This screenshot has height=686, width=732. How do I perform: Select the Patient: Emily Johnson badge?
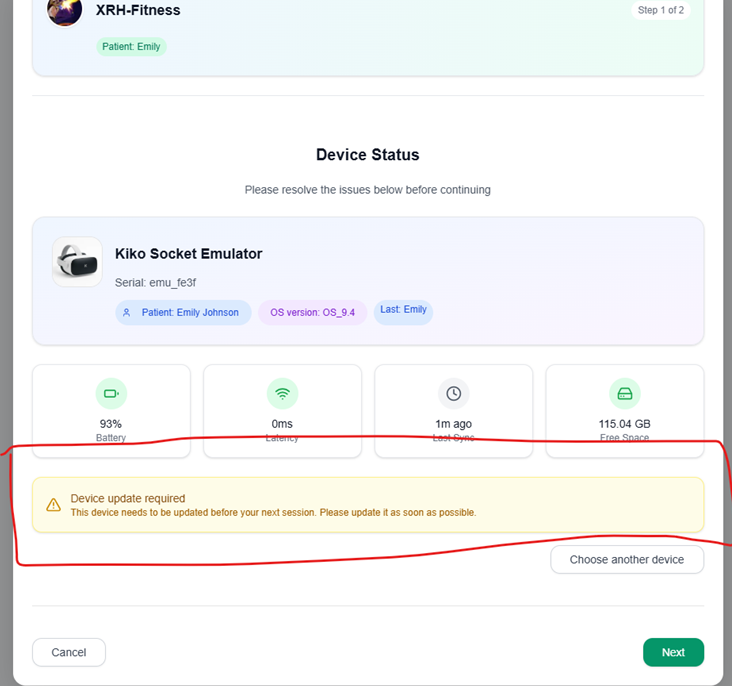pos(183,312)
